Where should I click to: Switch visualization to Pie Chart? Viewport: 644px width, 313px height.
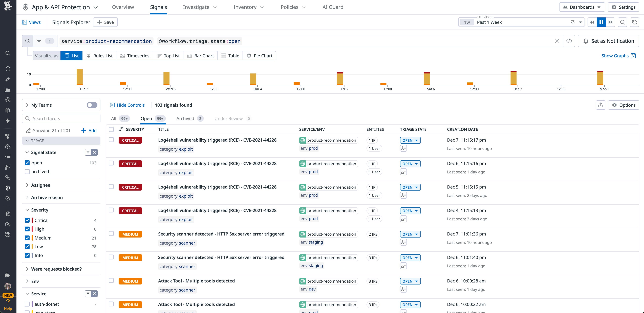[260, 55]
